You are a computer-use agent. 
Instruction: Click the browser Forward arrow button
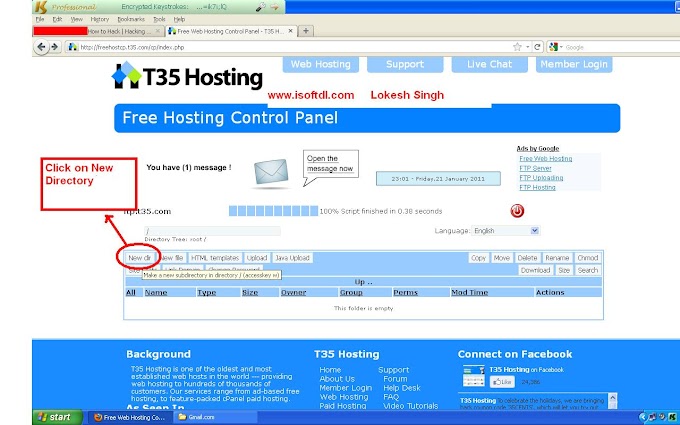pyautogui.click(x=54, y=47)
